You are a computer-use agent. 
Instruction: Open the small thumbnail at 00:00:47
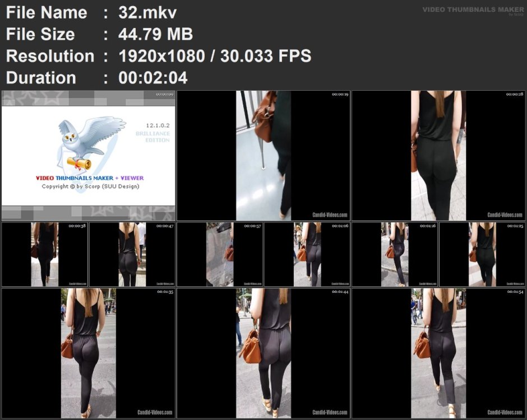[132, 254]
